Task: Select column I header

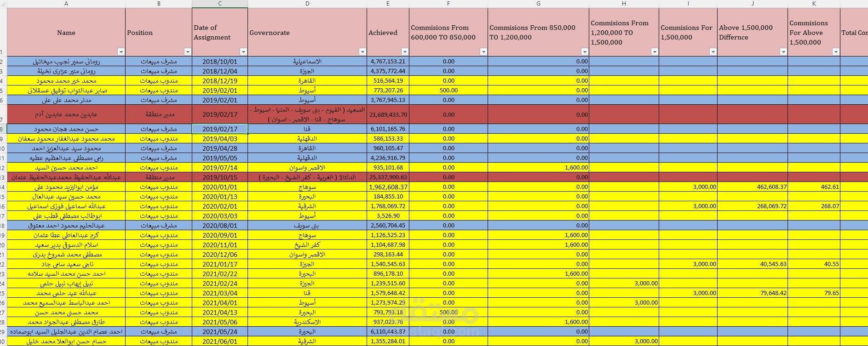Action: (688, 4)
